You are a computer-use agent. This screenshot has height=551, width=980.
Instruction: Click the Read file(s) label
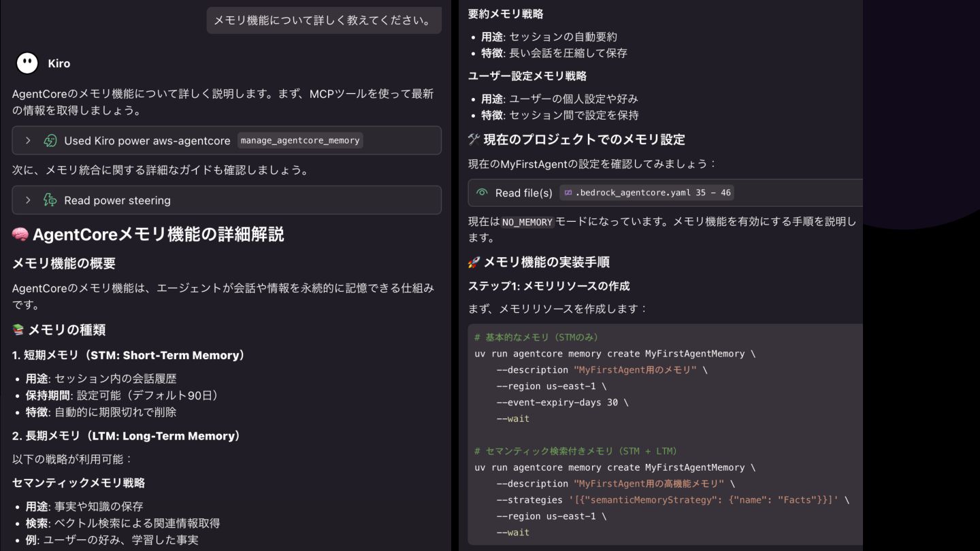523,193
